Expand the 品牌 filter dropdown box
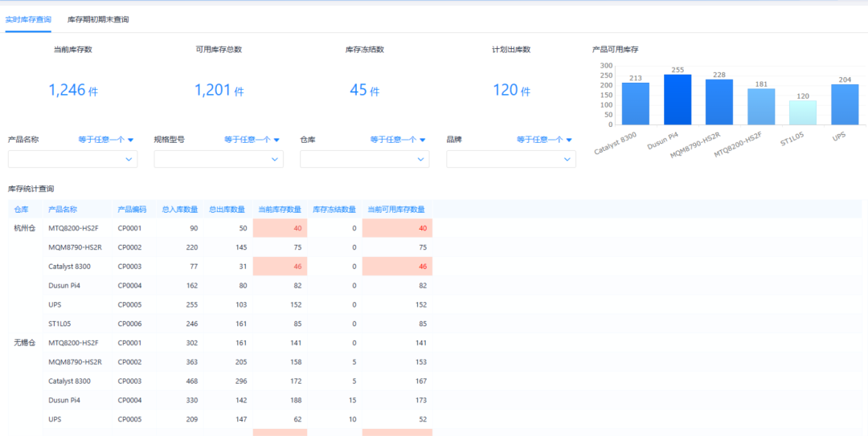Viewport: 868px width, 436px height. pyautogui.click(x=510, y=159)
